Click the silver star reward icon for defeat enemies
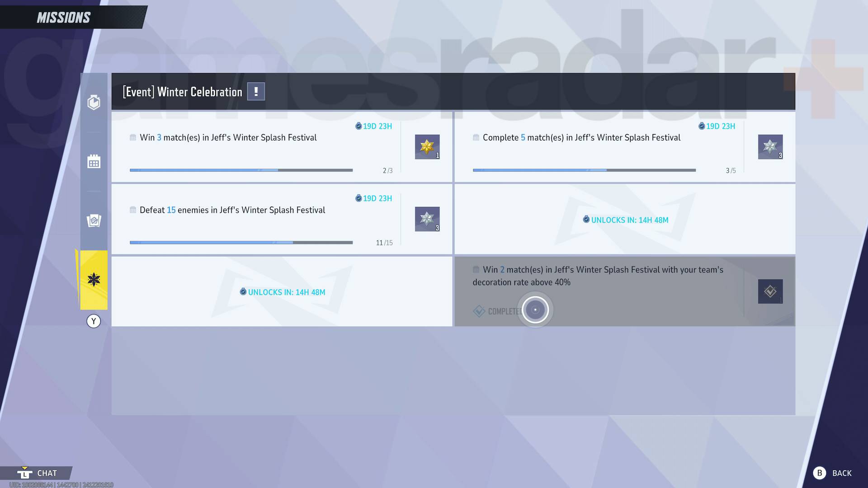 pos(427,219)
